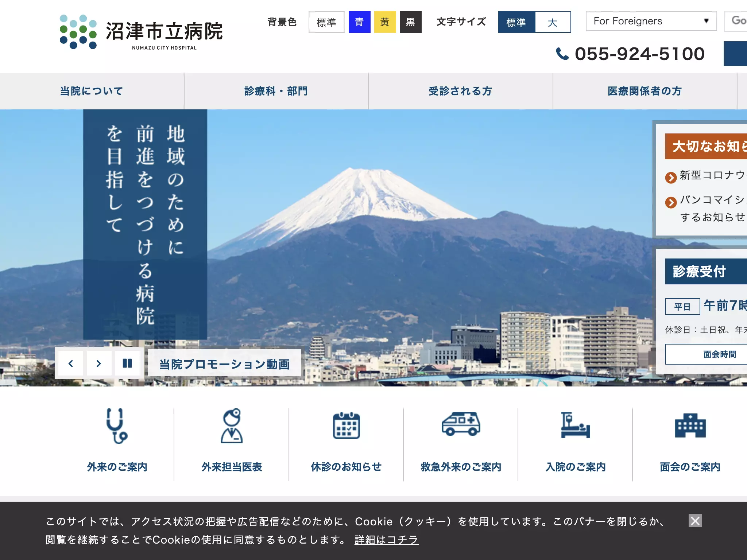Click the Google search field
Viewport: 747px width, 560px height.
(736, 21)
